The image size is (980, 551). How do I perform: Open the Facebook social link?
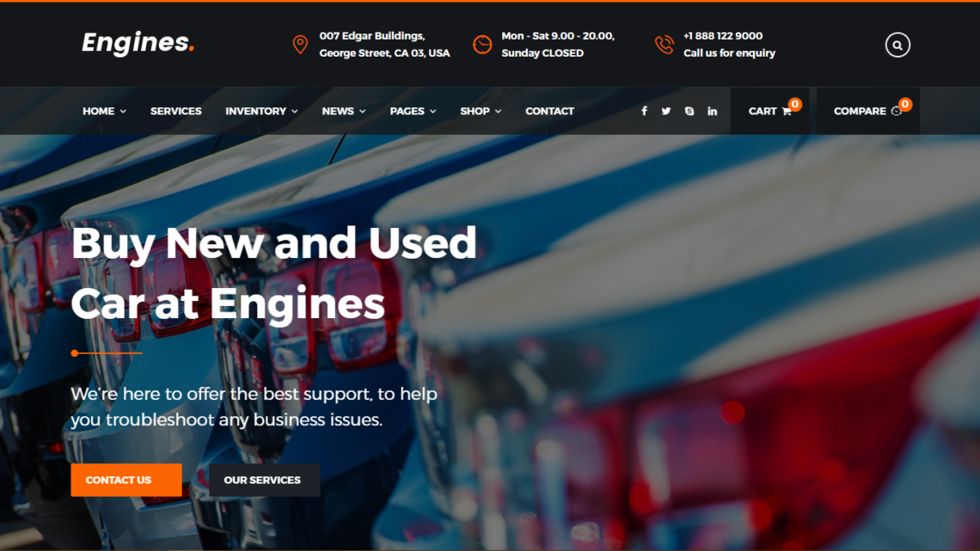(x=645, y=111)
